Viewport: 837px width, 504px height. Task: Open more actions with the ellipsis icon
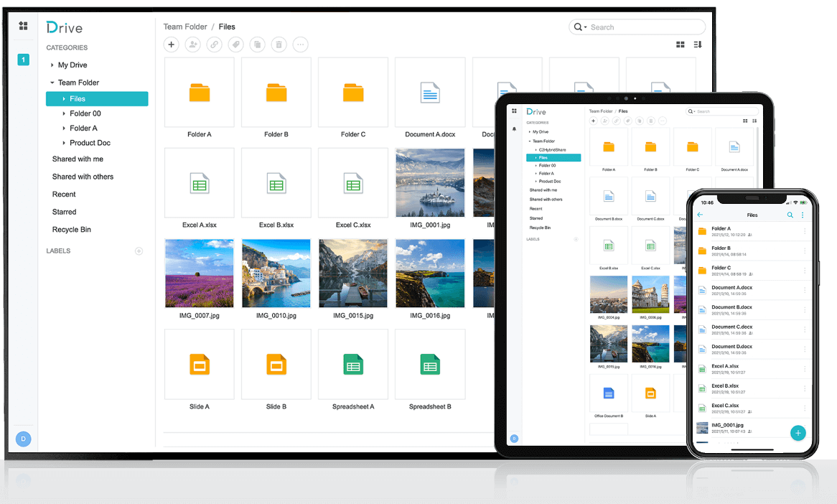coord(300,45)
